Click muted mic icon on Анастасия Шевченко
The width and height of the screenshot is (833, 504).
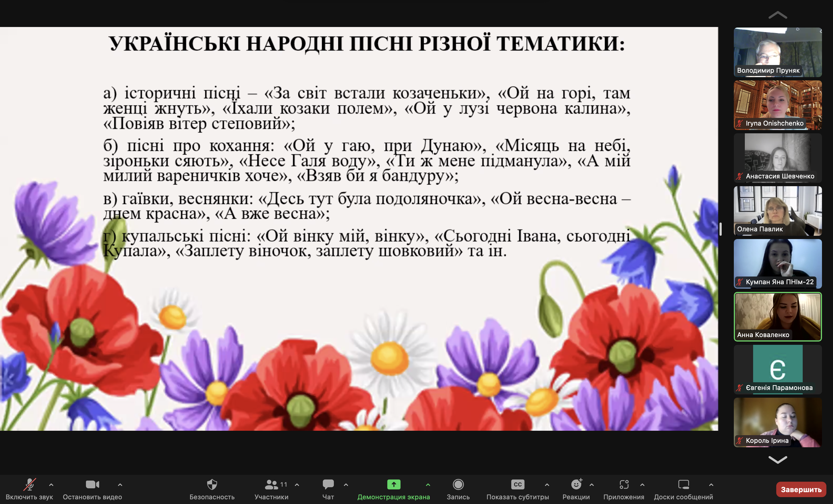[x=740, y=176]
